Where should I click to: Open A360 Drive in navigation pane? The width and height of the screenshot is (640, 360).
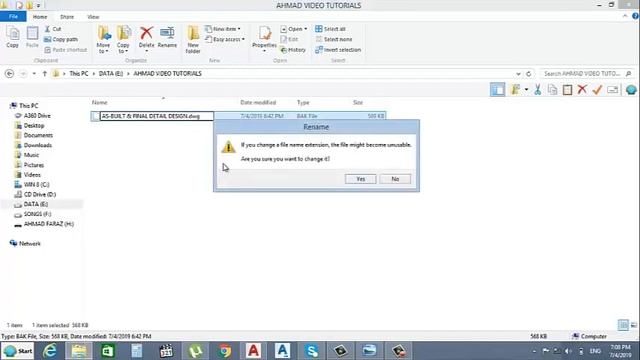click(37, 116)
